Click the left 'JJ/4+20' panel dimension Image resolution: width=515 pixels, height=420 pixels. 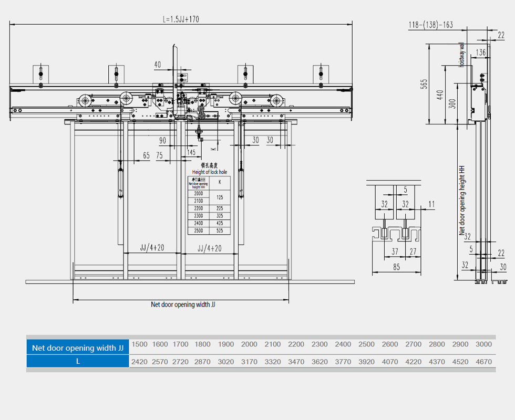pos(151,248)
